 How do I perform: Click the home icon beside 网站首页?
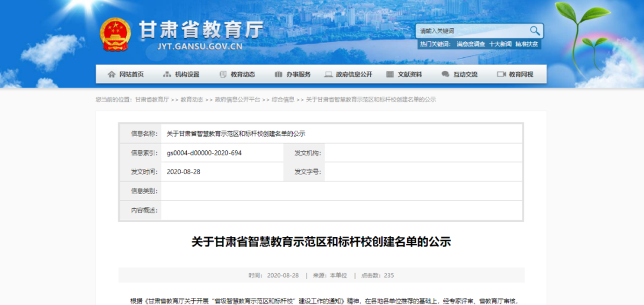point(112,75)
